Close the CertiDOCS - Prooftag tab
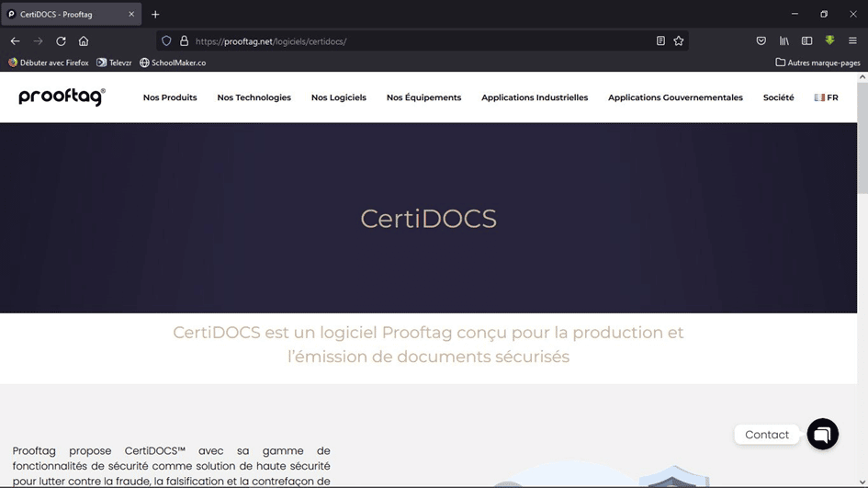Image resolution: width=868 pixels, height=488 pixels. [x=131, y=15]
